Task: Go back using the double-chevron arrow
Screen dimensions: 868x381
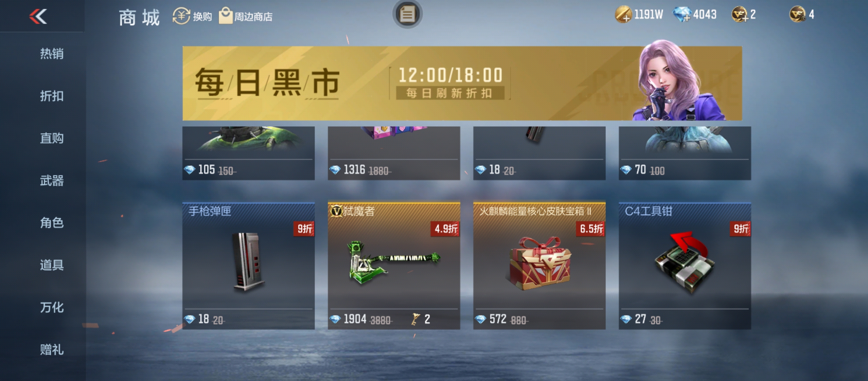Action: pos(38,16)
